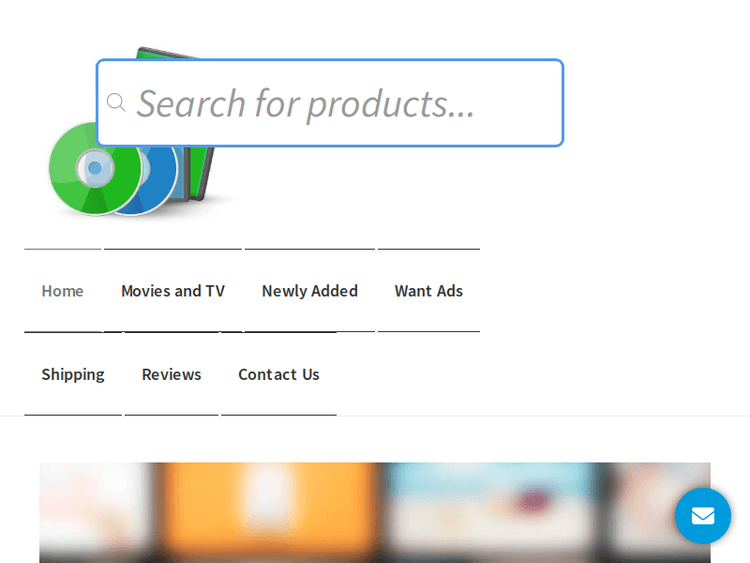Click the Contact Us link
The image size is (750, 563).
(x=279, y=374)
